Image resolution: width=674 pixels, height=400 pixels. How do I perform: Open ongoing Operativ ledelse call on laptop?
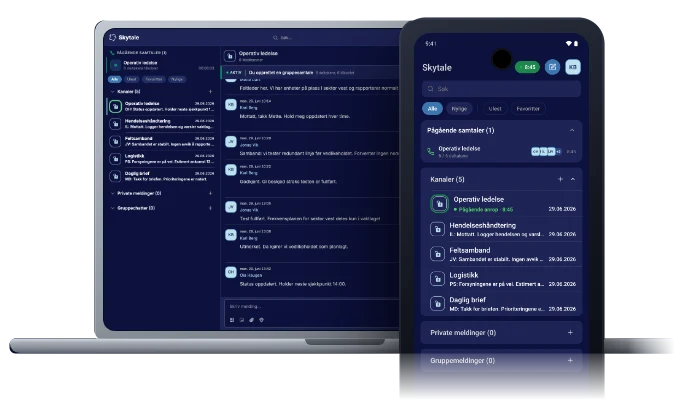[x=161, y=65]
